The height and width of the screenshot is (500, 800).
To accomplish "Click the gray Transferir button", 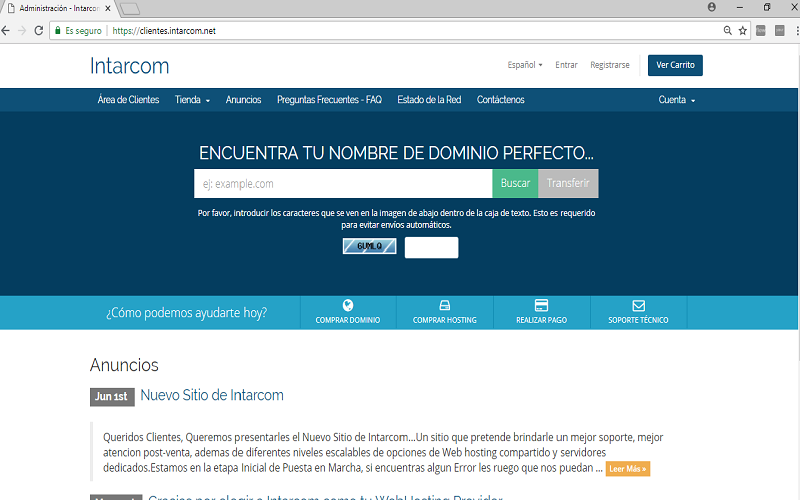I will [x=568, y=183].
